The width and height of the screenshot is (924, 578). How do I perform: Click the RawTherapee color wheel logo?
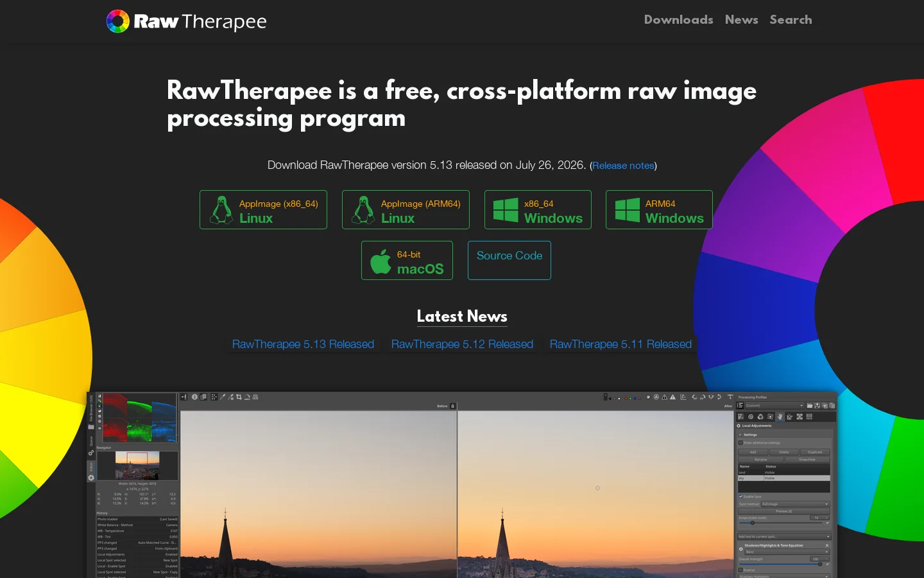click(x=118, y=21)
